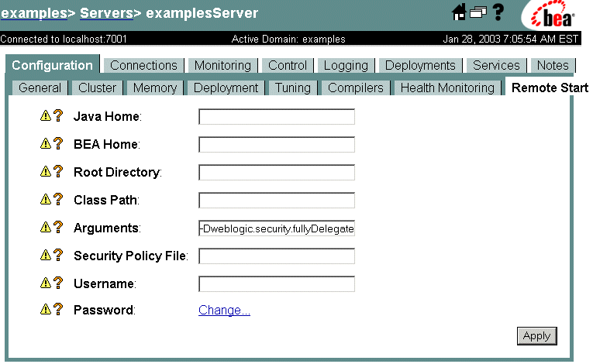The image size is (593, 364).
Task: Click warning triangle beside Root Directory
Action: pos(46,171)
